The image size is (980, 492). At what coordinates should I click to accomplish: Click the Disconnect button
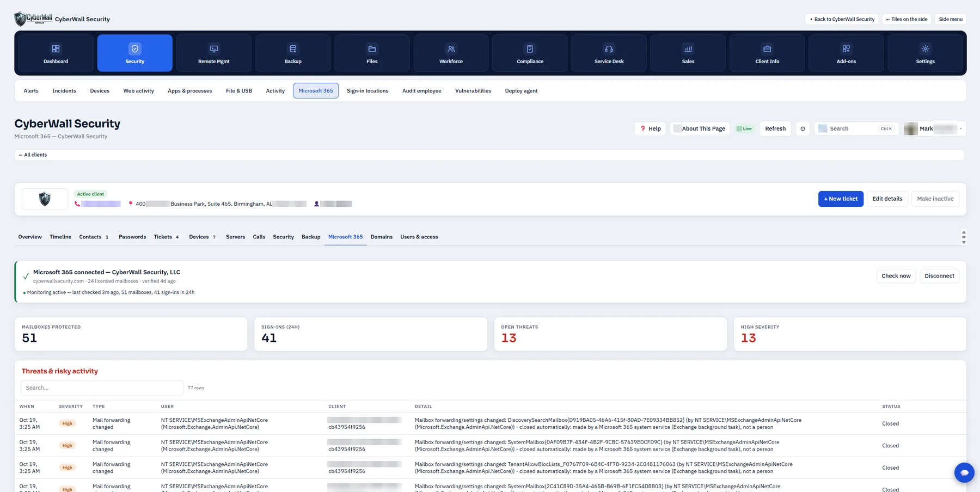(939, 276)
